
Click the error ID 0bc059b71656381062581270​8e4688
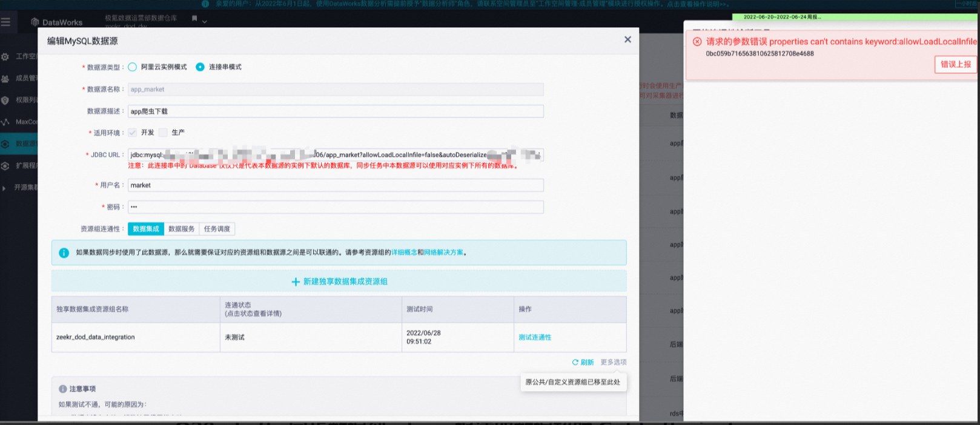760,54
